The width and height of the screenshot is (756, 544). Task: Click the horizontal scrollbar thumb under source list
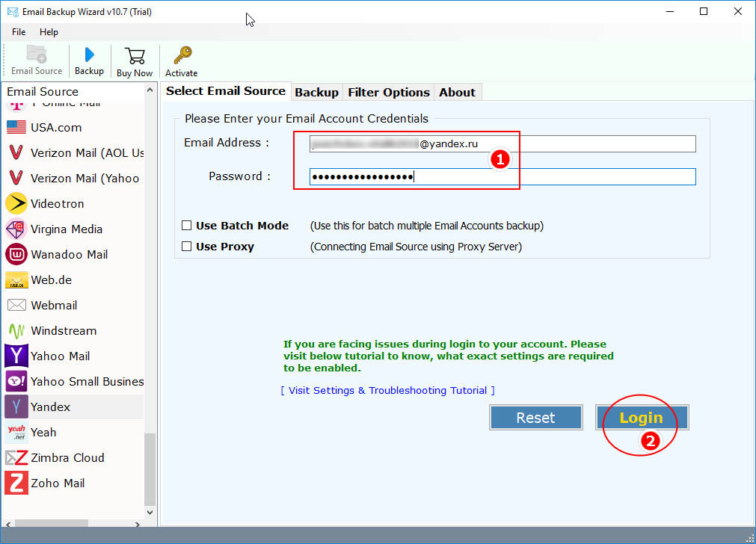coord(52,525)
